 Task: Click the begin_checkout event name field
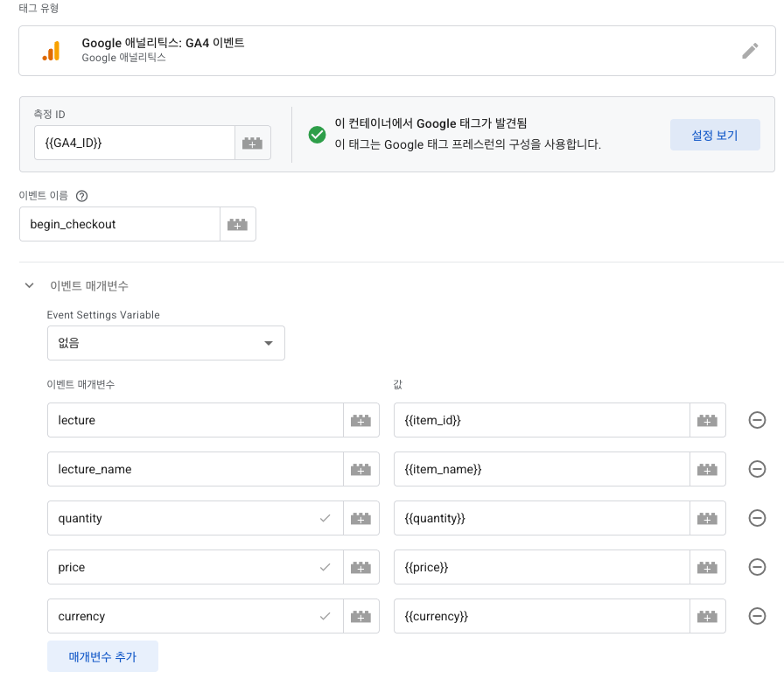point(120,224)
